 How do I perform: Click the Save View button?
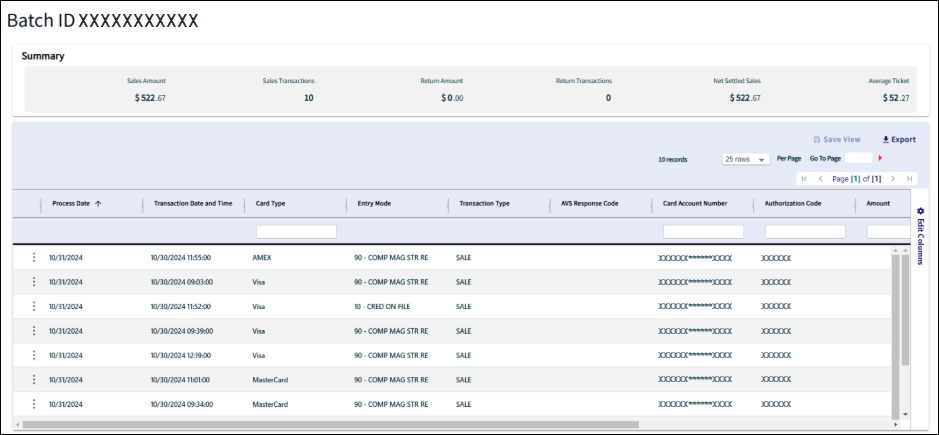click(x=836, y=140)
